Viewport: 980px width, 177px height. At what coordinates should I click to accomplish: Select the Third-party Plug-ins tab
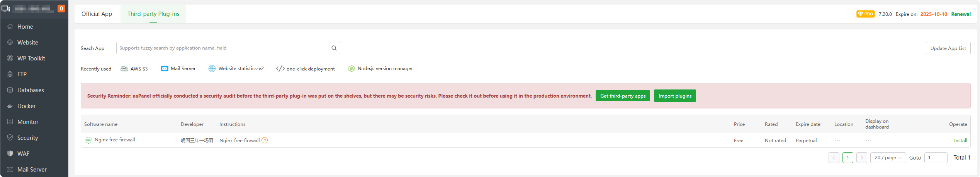point(153,14)
